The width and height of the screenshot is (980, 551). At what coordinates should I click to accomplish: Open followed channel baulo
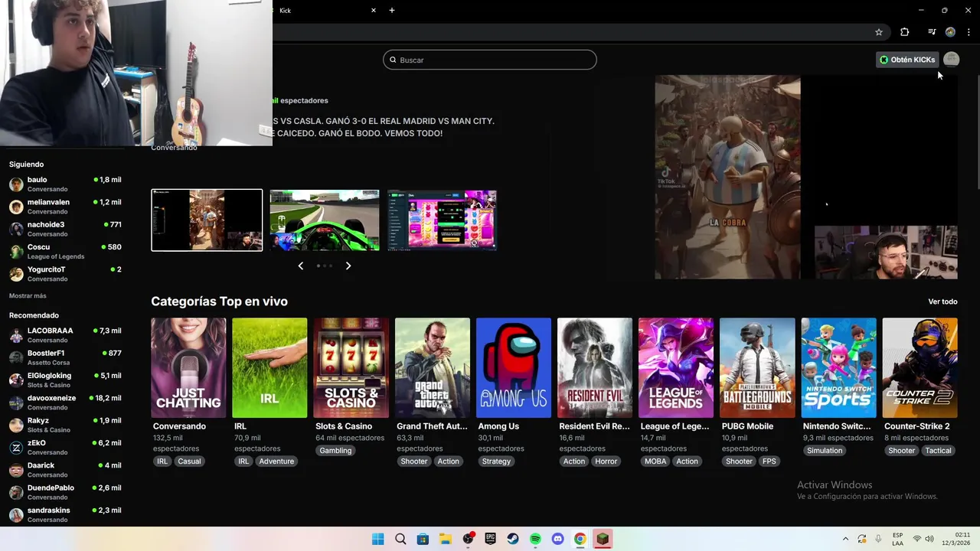[x=65, y=184]
